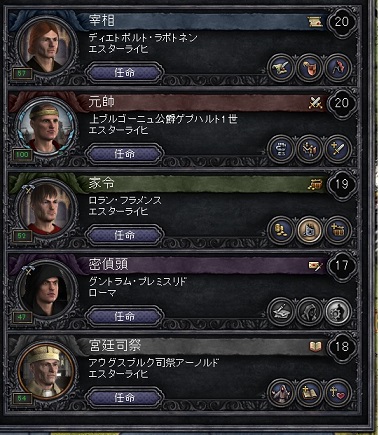The height and width of the screenshot is (435, 379).
Task: Click 任命 button for the 家令 position
Action: [x=124, y=235]
